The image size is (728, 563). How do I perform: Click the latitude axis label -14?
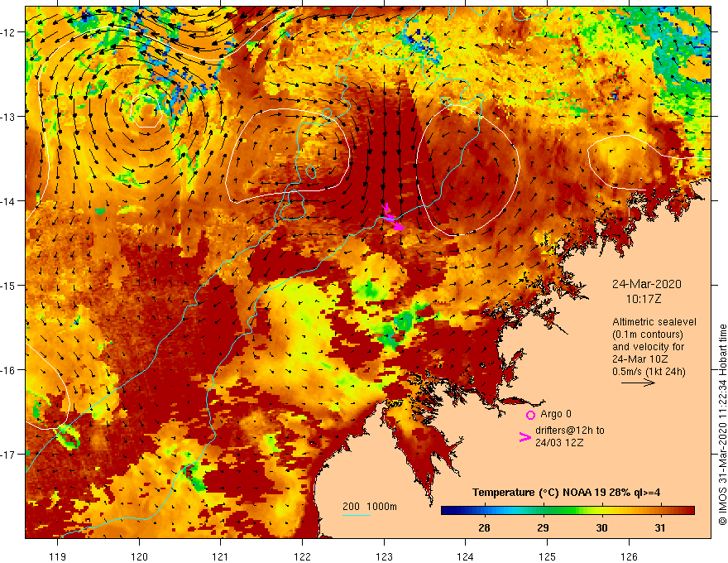(8, 201)
